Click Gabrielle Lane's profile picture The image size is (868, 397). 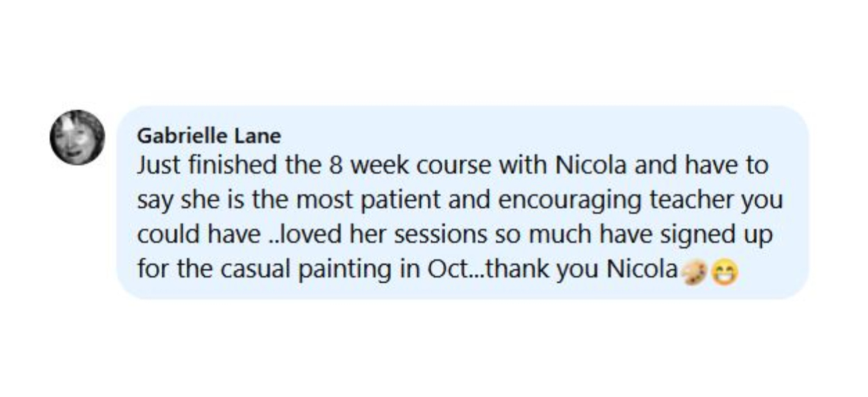pos(77,137)
